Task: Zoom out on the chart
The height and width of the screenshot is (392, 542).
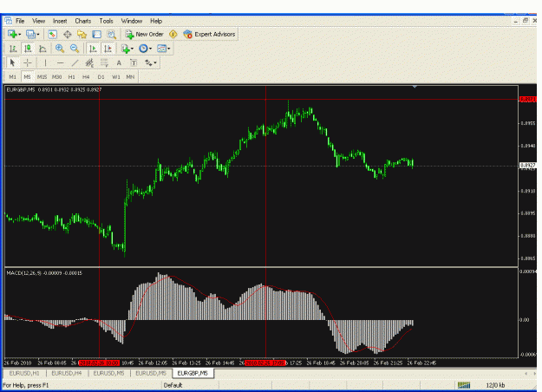Action: [x=75, y=49]
